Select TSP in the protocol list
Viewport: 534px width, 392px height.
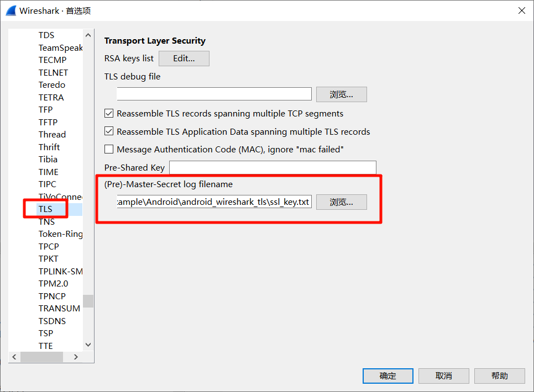coord(46,333)
